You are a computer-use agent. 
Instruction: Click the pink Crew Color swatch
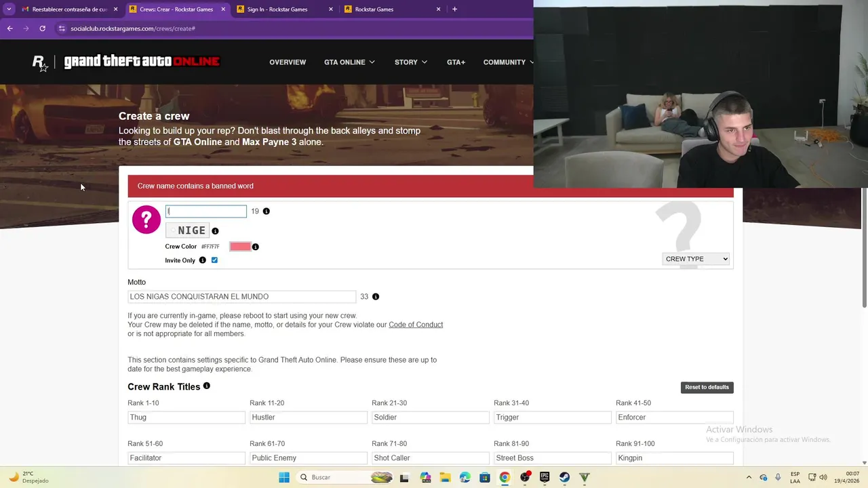(240, 247)
